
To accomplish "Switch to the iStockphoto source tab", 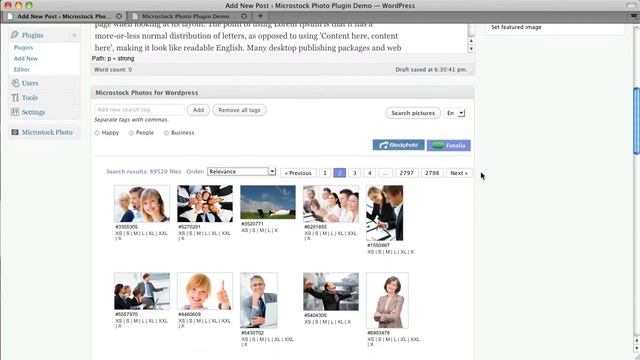I will click(x=398, y=145).
